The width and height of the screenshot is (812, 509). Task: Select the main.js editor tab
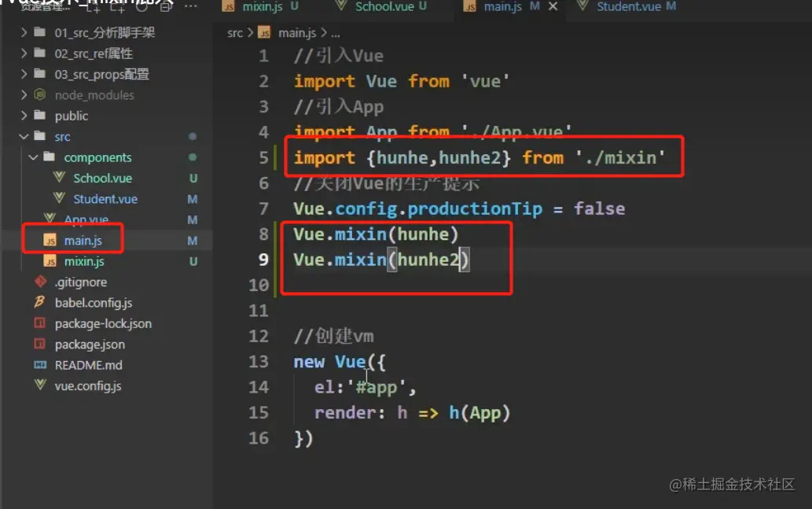tap(502, 7)
